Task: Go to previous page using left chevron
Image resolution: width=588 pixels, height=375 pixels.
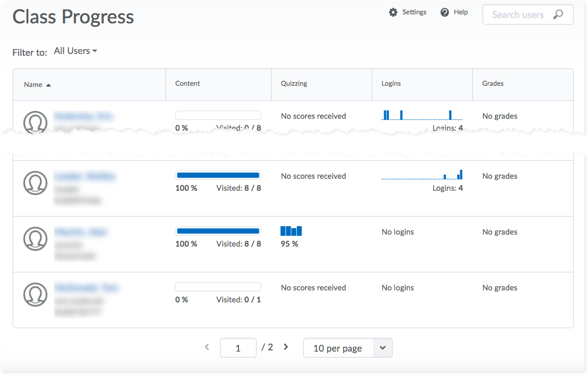Action: coord(207,347)
